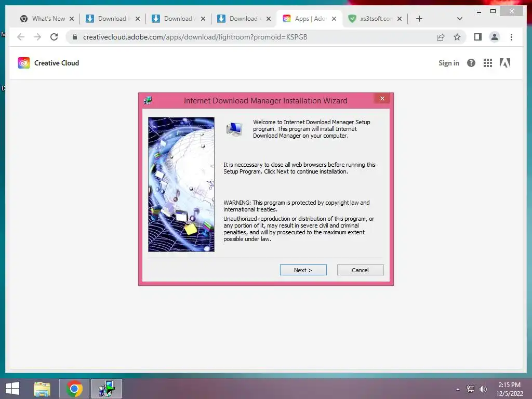This screenshot has height=399, width=532.
Task: Close the second Download tab
Action: 203,19
